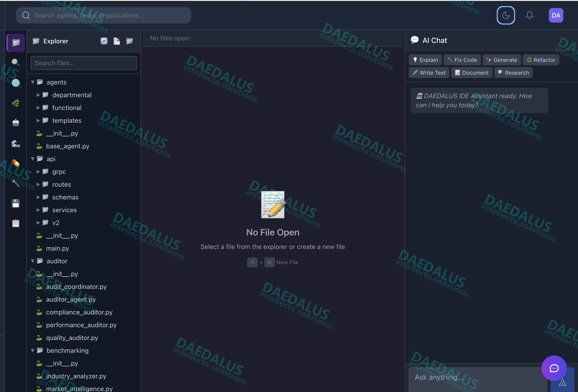Image resolution: width=578 pixels, height=392 pixels.
Task: Open the clipboard sidebar icon
Action: (16, 224)
